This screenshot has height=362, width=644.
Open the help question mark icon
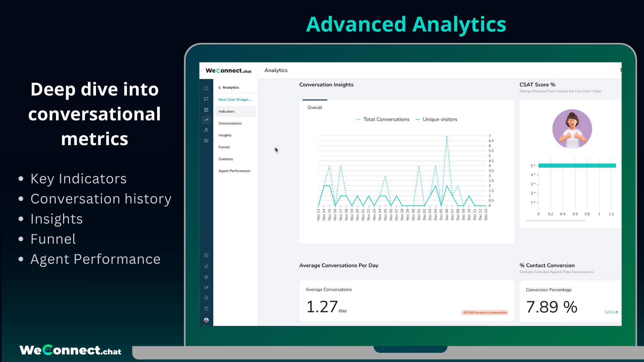click(206, 309)
